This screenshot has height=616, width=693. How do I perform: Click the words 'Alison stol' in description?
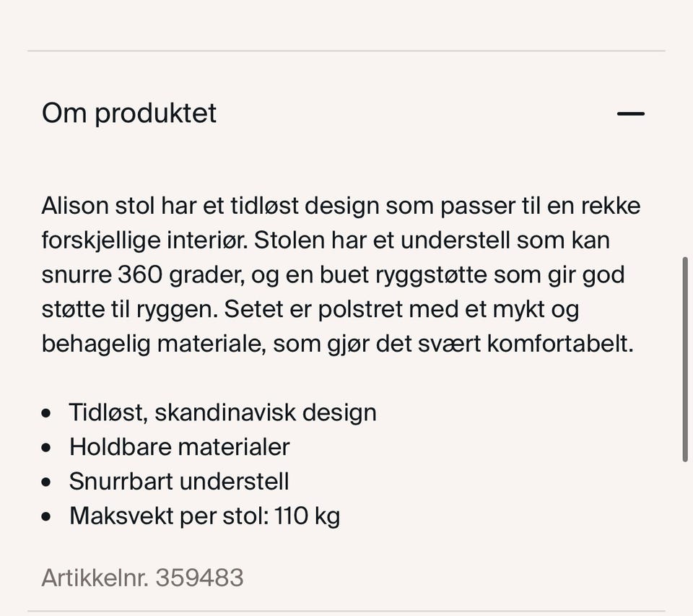[x=97, y=206]
